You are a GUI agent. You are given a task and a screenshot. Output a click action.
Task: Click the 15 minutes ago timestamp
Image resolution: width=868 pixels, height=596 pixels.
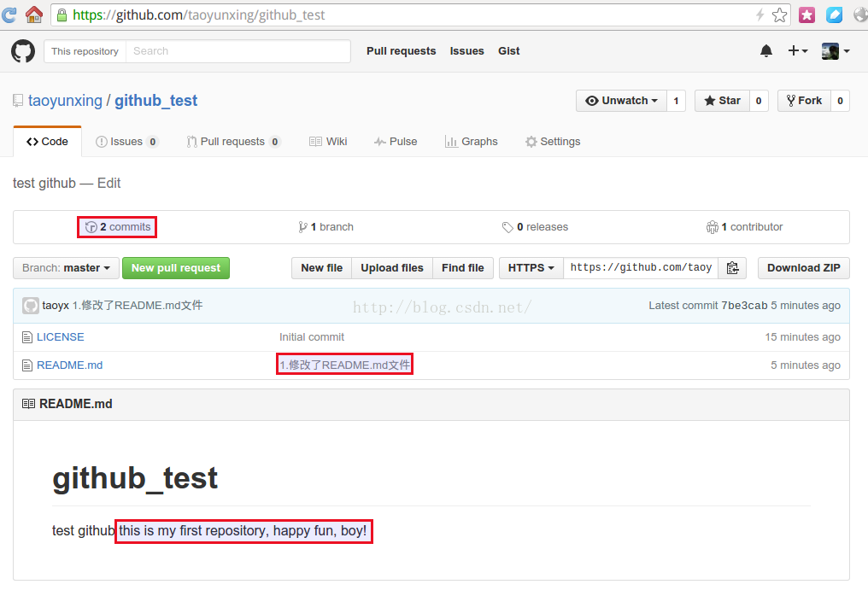[803, 337]
